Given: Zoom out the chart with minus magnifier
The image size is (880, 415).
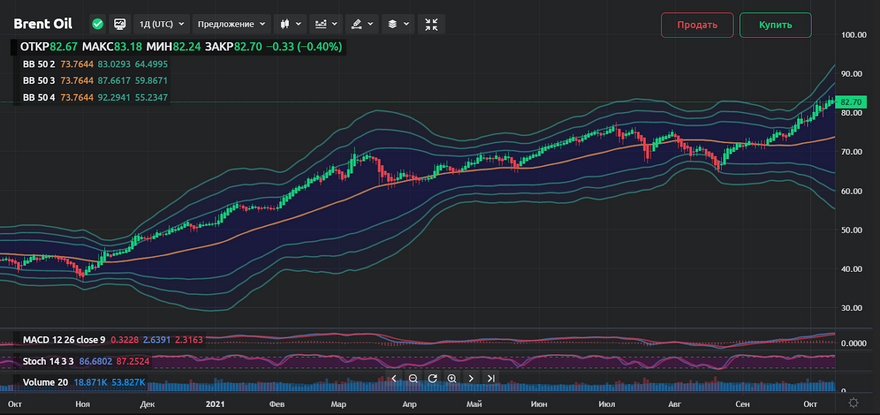Looking at the screenshot, I should pyautogui.click(x=413, y=378).
